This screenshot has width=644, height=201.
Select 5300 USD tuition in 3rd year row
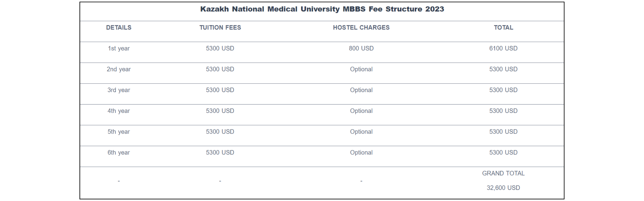220,90
